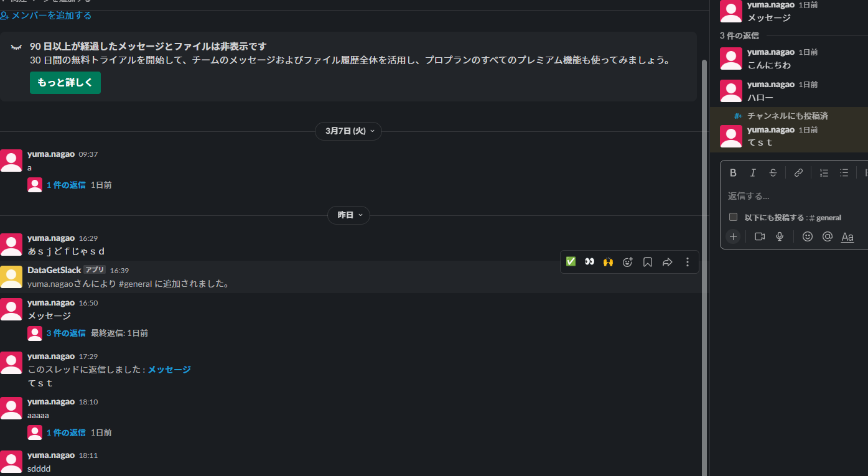Click the 09:37 message timestamp

88,154
